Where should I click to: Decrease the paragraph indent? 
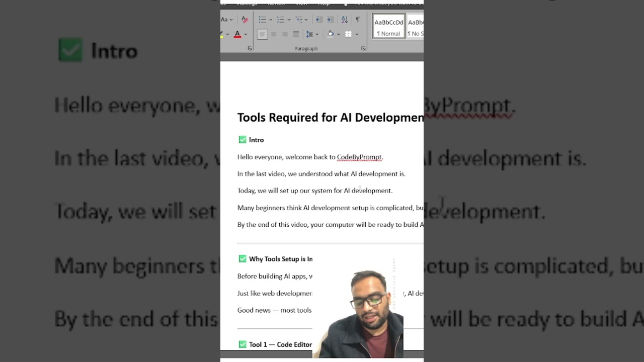318,20
